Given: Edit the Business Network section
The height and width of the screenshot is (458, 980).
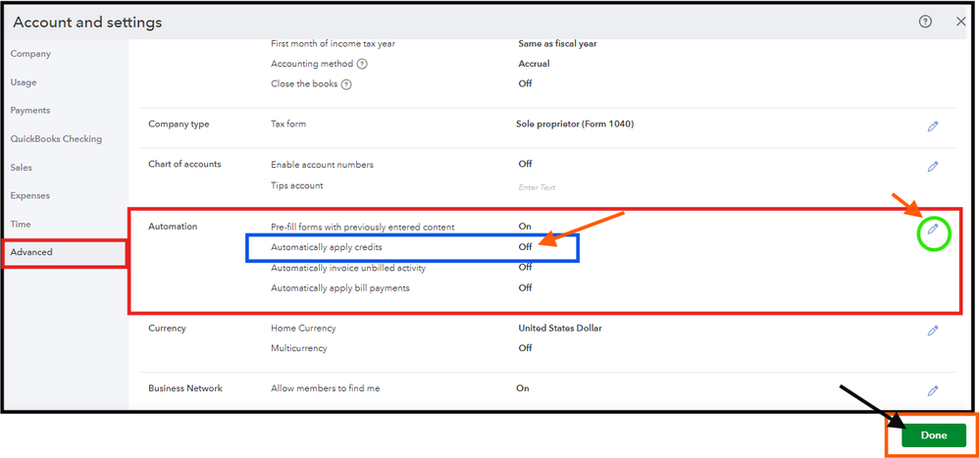Looking at the screenshot, I should (933, 390).
